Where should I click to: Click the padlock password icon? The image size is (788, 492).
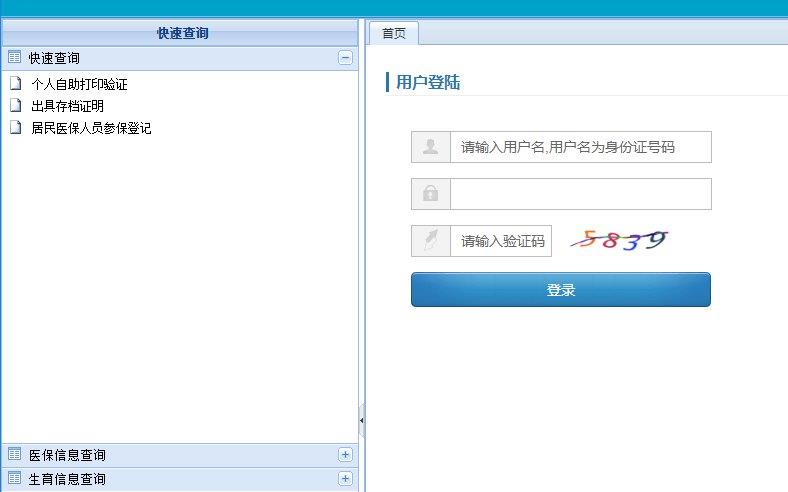(x=431, y=193)
